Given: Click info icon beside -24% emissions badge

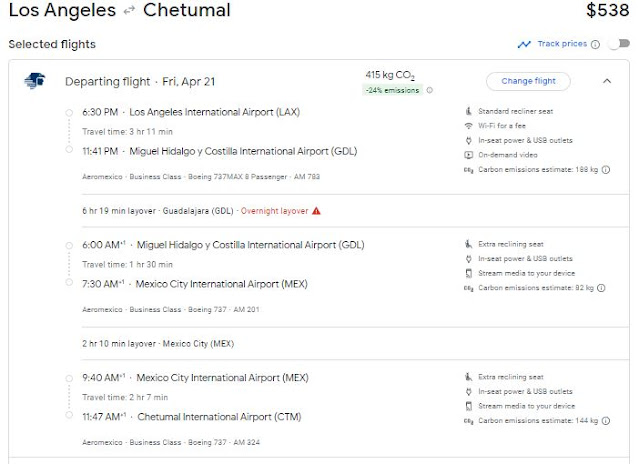Looking at the screenshot, I should pos(430,90).
